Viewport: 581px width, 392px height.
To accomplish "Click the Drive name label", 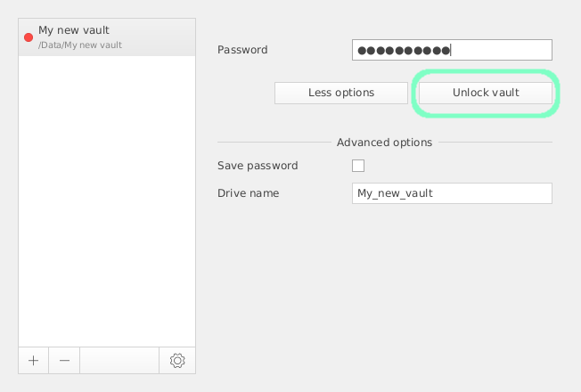I will [x=249, y=193].
